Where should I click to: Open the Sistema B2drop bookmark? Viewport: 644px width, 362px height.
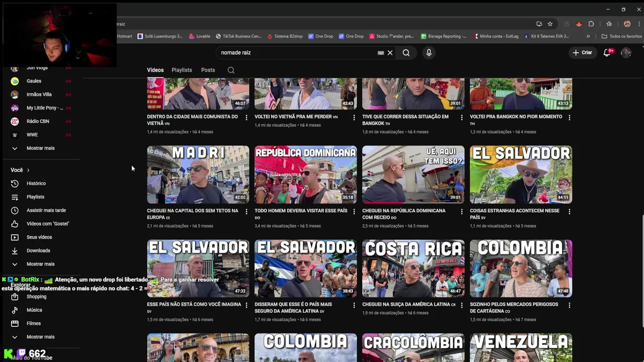(285, 36)
